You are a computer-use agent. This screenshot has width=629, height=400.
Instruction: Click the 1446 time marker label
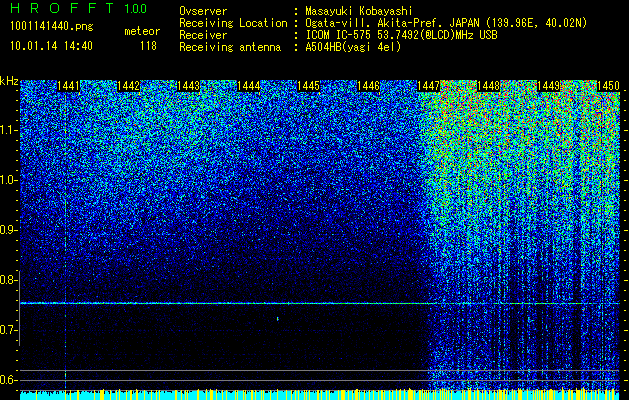click(369, 86)
